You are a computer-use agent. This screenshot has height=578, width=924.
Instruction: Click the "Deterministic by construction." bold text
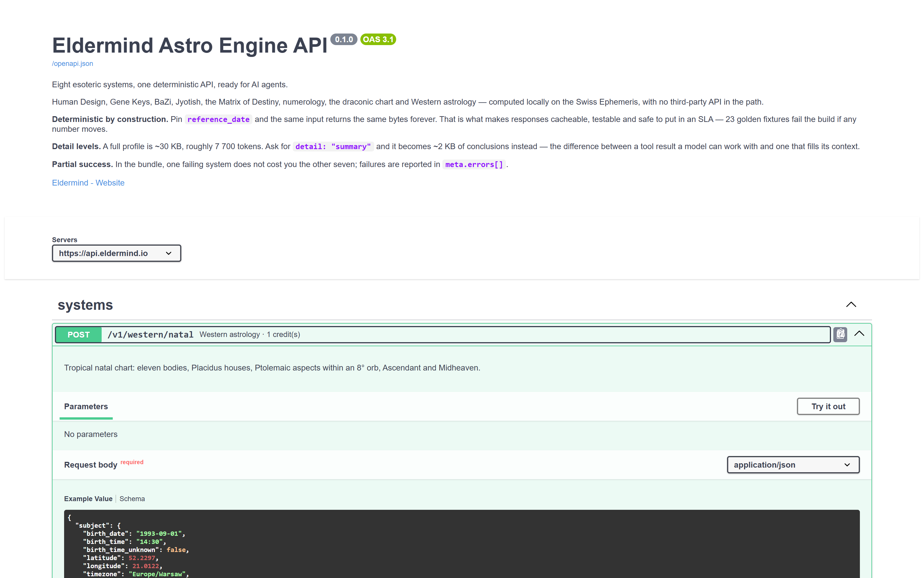pyautogui.click(x=110, y=119)
